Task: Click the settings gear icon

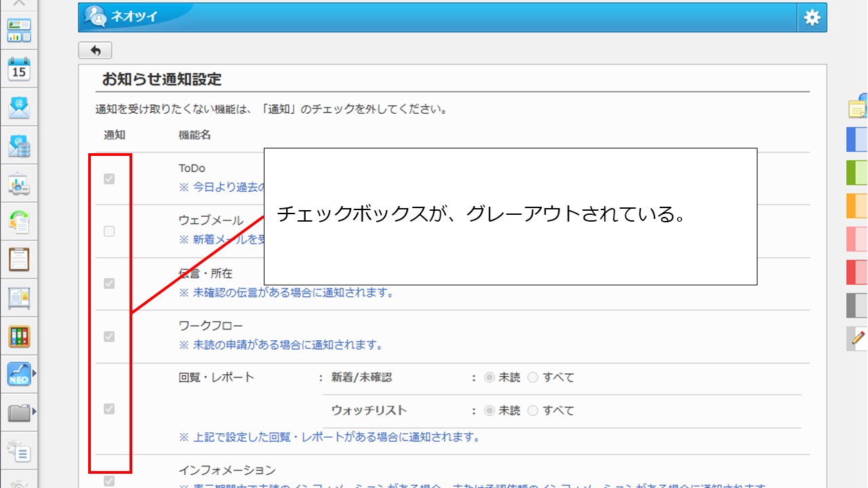Action: 812,18
